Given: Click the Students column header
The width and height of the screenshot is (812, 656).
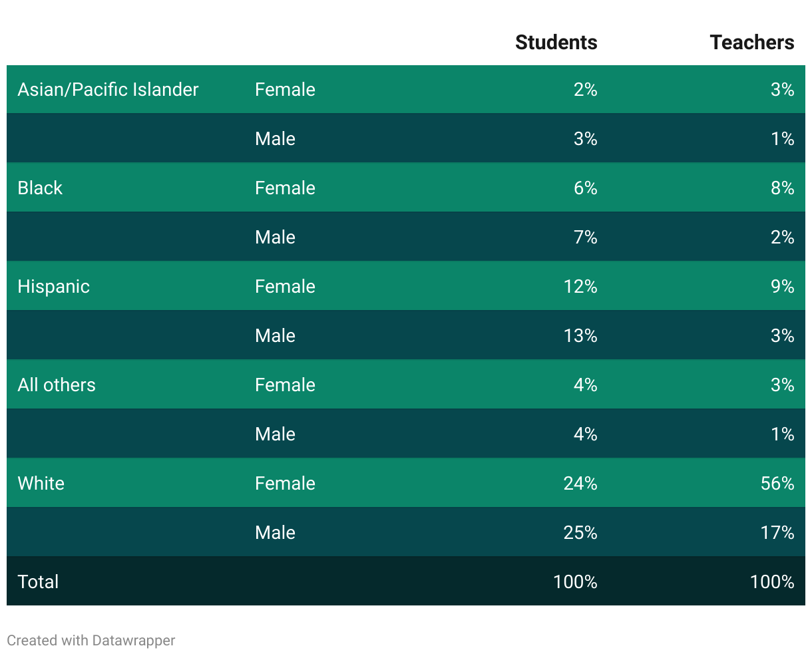Looking at the screenshot, I should tap(556, 43).
